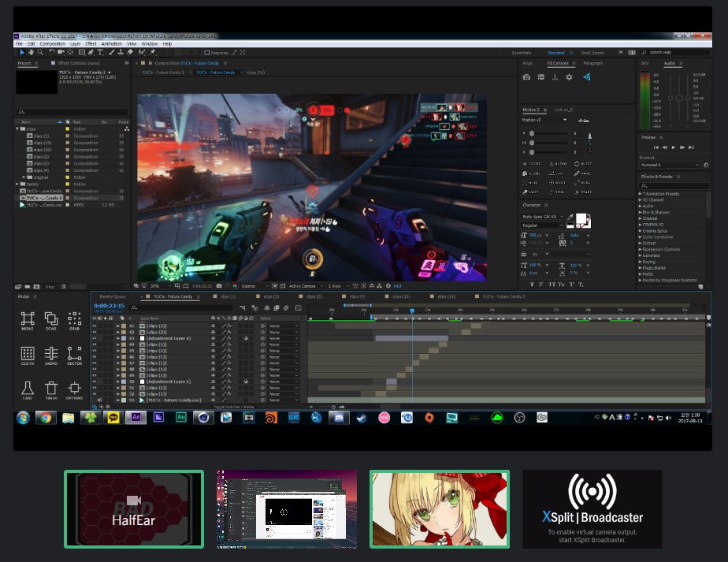Toggle visibility of layer 47
Screen dimensions: 728x562
coord(95,363)
